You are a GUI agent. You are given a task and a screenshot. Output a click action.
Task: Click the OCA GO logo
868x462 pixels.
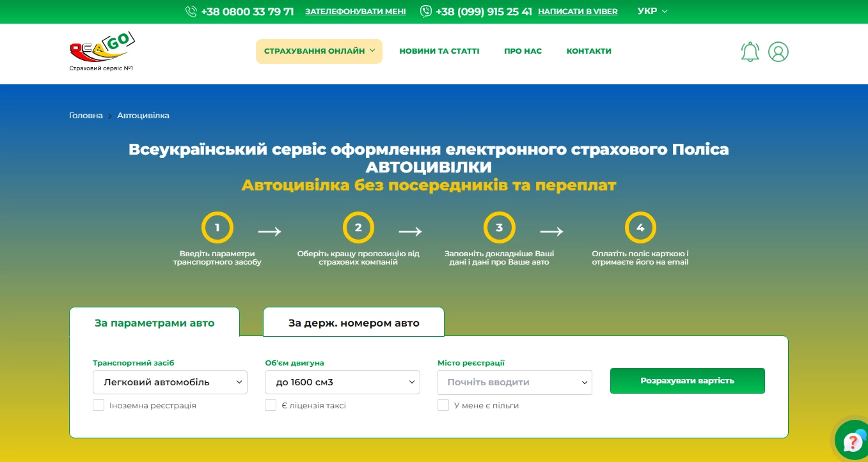102,50
